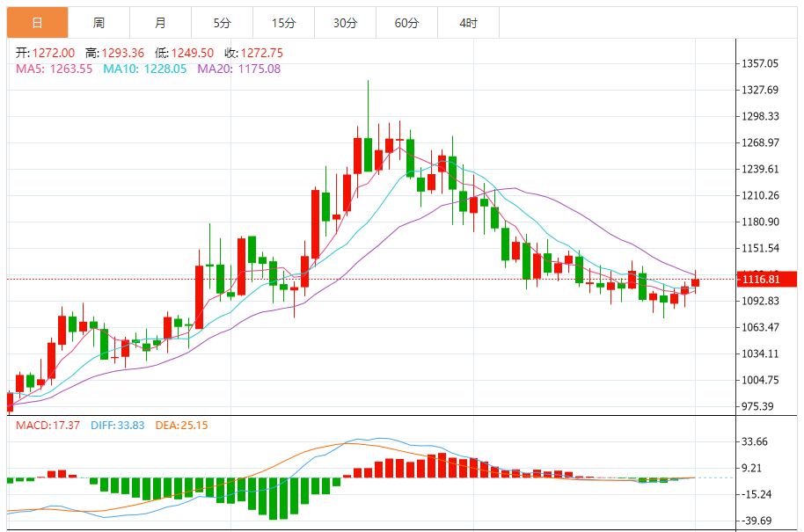Switch to the 60分 timeframe tab
The width and height of the screenshot is (804, 532).
click(406, 23)
